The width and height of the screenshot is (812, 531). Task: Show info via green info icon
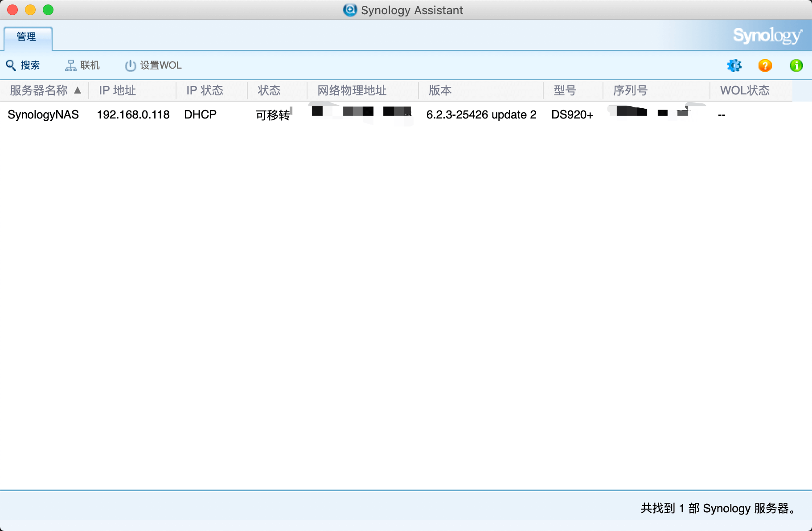click(x=796, y=65)
